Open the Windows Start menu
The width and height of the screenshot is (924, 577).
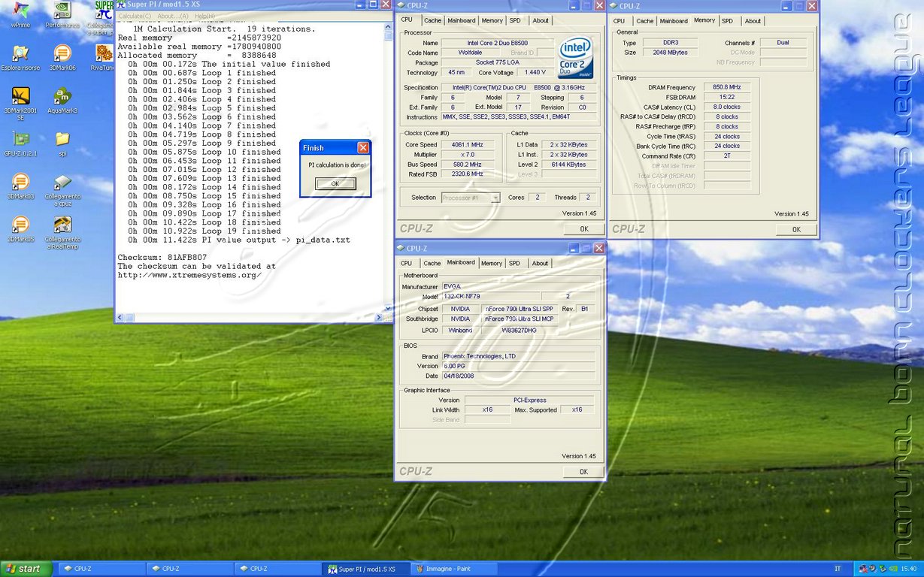(x=27, y=569)
